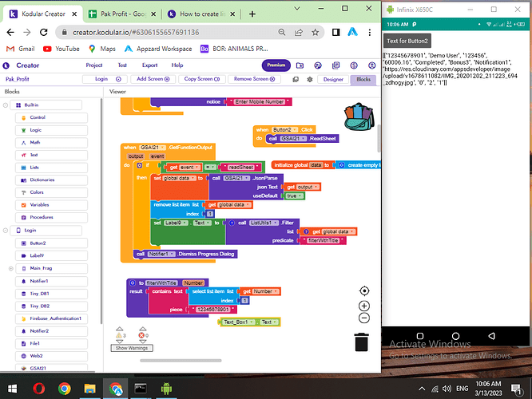Viewport: 532px width, 399px height.
Task: Open the true boolean block dropdown
Action: [x=299, y=196]
